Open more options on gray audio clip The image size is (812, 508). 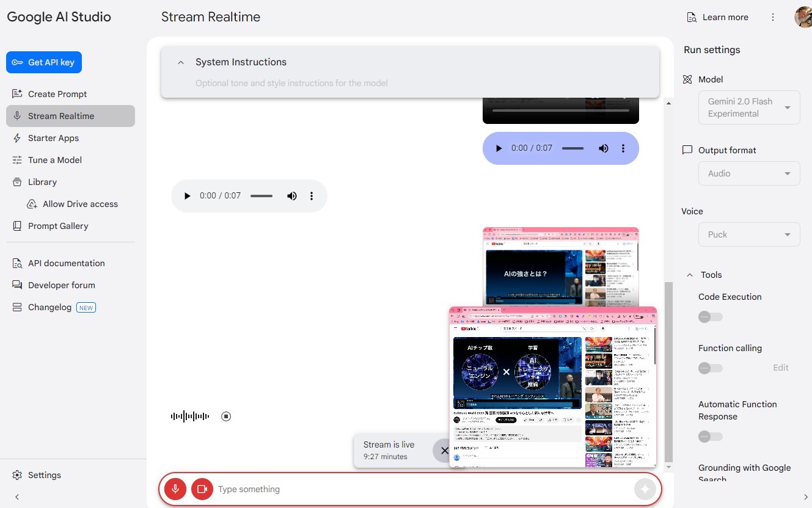312,196
